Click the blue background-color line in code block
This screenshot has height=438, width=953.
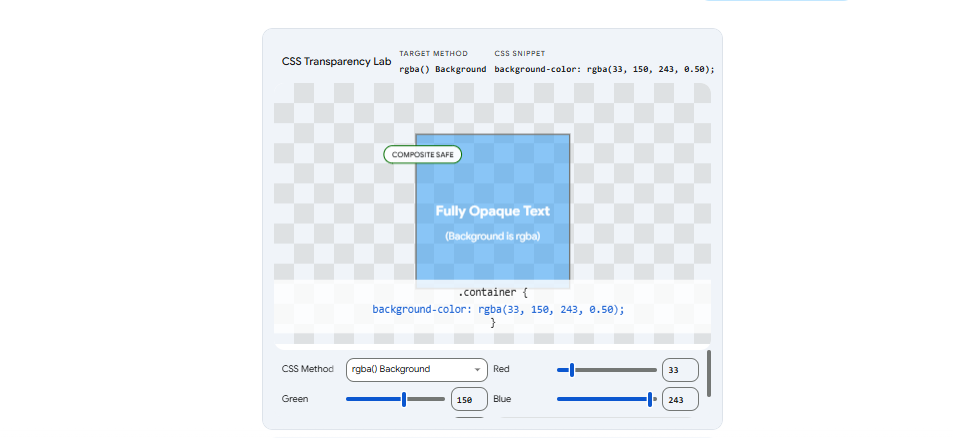pos(498,309)
